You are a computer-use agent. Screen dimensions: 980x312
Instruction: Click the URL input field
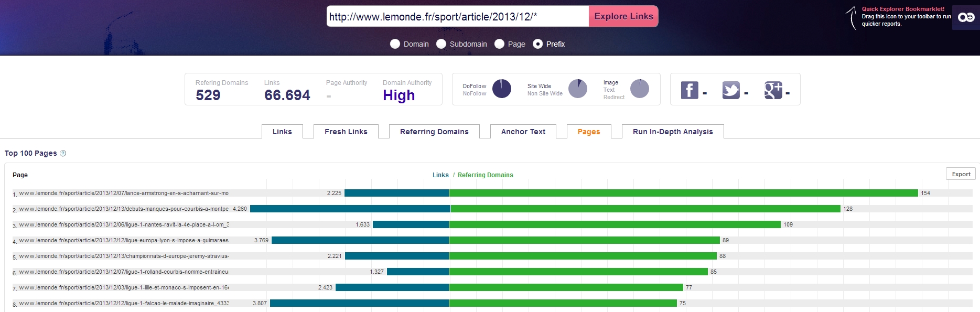458,16
